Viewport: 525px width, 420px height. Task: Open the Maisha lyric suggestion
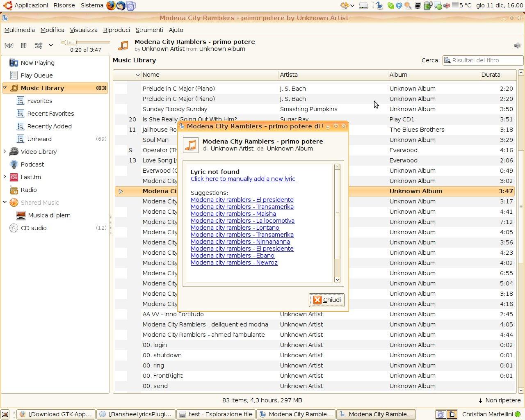[x=233, y=214]
